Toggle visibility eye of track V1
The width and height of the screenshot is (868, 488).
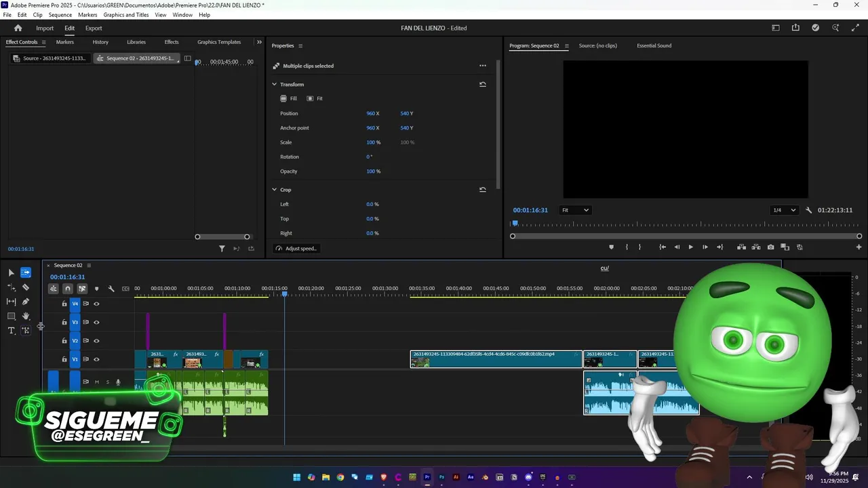(96, 359)
